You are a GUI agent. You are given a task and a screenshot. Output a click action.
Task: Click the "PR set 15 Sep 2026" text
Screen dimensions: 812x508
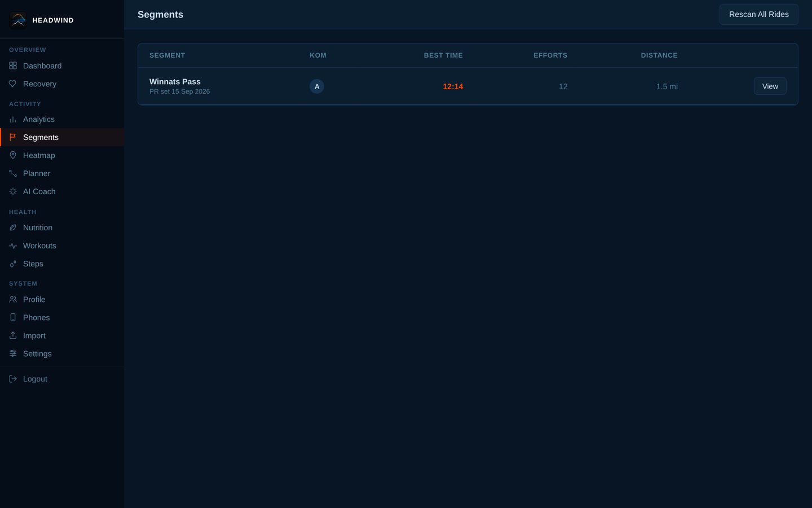pos(179,91)
